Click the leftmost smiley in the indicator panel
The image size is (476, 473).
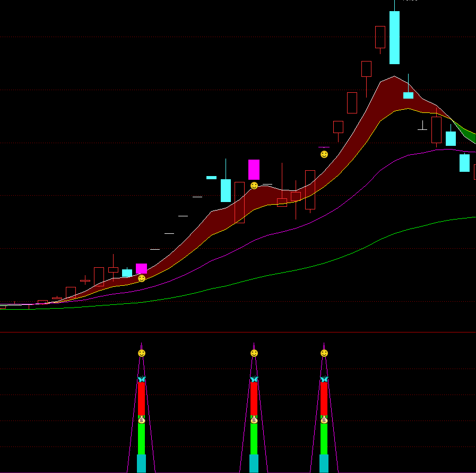click(x=141, y=353)
